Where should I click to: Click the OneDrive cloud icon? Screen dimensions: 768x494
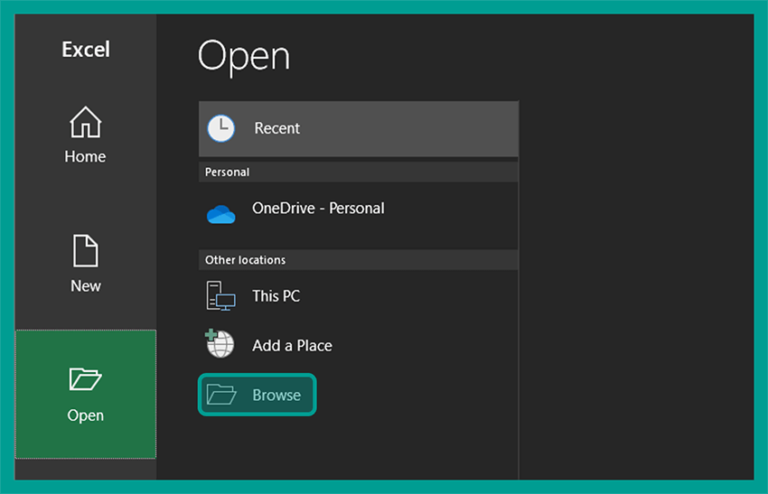pyautogui.click(x=221, y=214)
